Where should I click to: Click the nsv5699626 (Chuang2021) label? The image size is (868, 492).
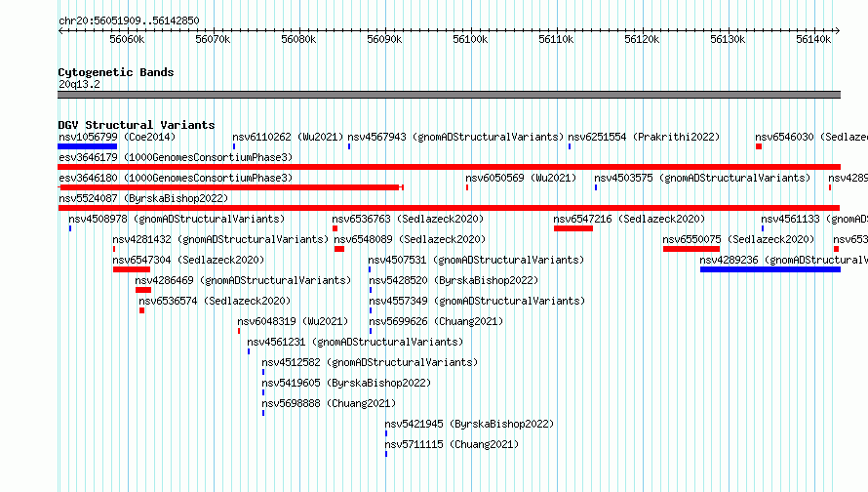tap(436, 321)
